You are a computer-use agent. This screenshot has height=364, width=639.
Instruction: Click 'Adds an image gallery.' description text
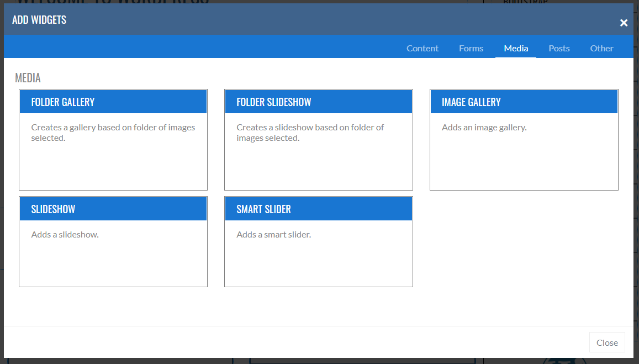click(484, 128)
